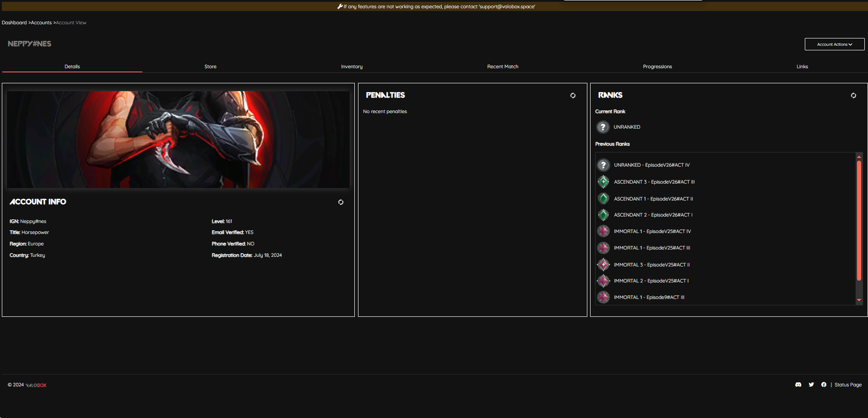Switch to the Store tab
The width and height of the screenshot is (868, 418).
click(211, 67)
